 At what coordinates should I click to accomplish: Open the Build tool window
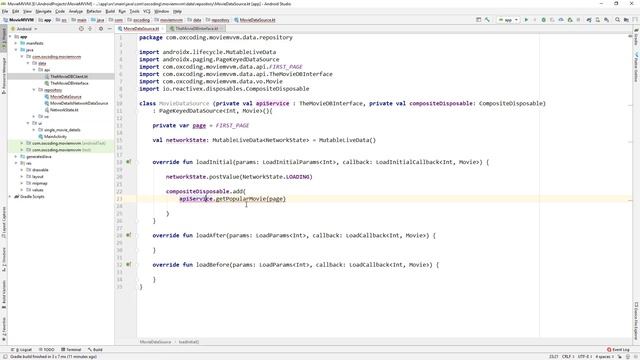coord(96,350)
